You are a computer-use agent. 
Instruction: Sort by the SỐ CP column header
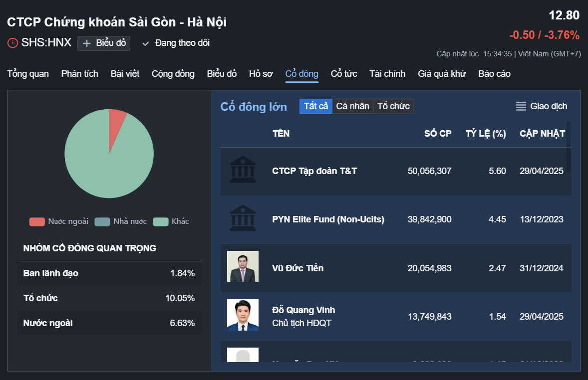[x=438, y=134]
